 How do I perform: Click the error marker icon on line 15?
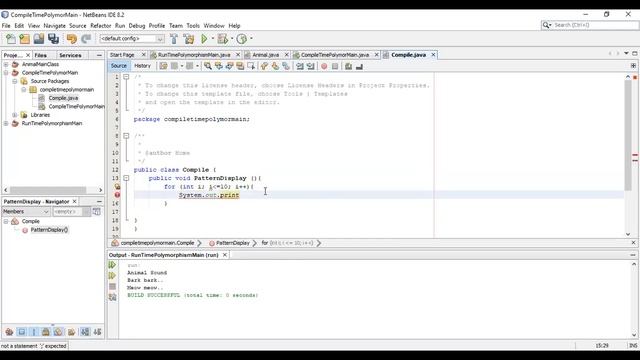pos(117,195)
